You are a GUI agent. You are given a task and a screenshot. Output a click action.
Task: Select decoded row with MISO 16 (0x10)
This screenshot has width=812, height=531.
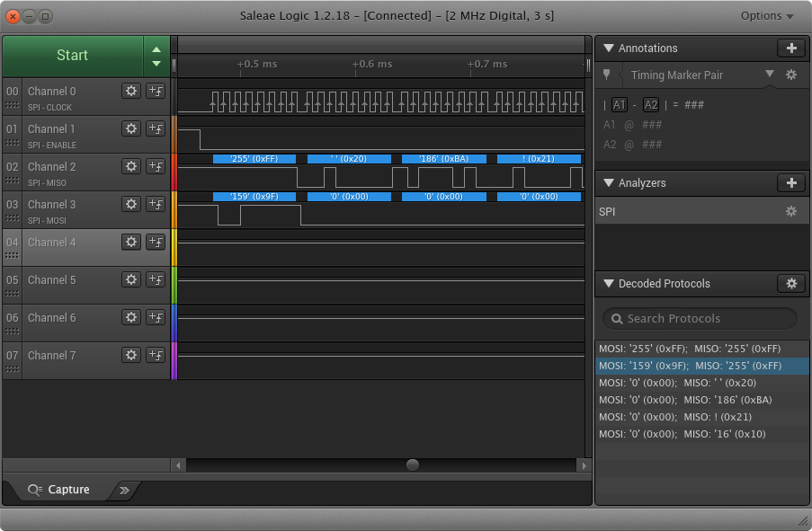pos(701,434)
